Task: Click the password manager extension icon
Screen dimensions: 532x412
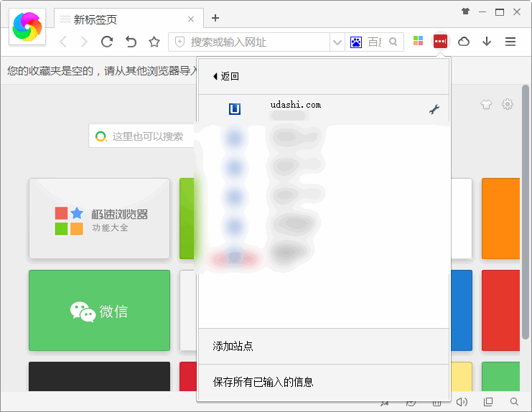Action: [x=440, y=42]
